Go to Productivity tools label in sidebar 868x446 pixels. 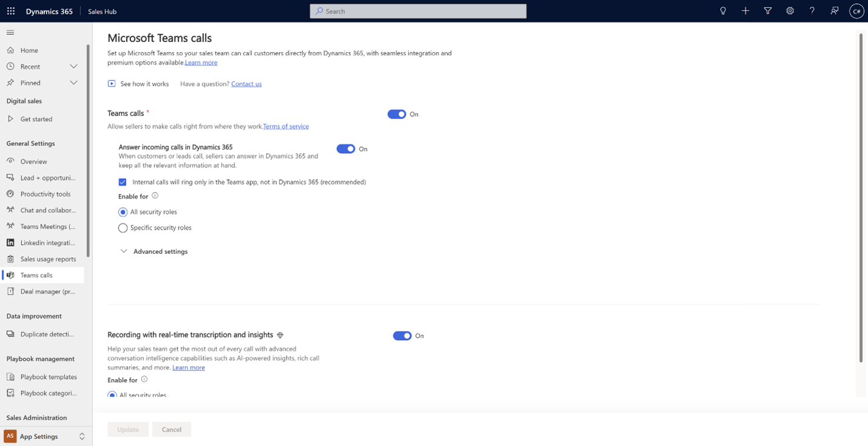(46, 194)
